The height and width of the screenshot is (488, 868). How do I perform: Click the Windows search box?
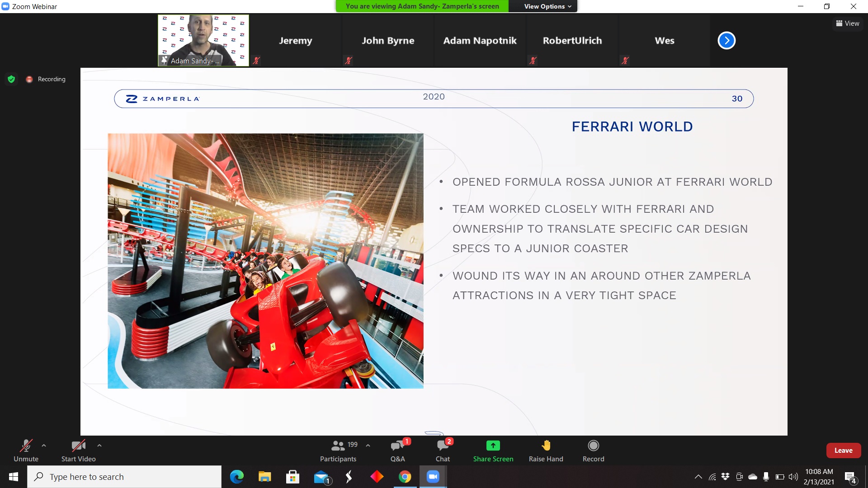click(124, 477)
